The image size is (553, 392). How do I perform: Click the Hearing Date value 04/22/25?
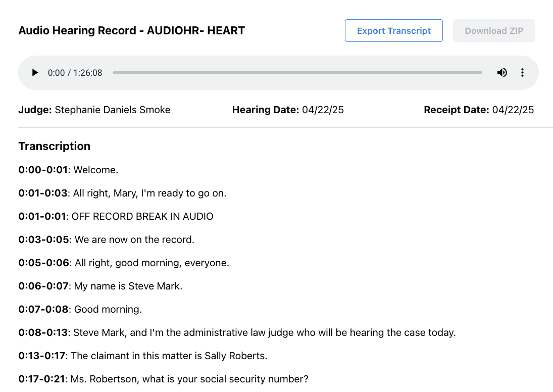pos(323,110)
